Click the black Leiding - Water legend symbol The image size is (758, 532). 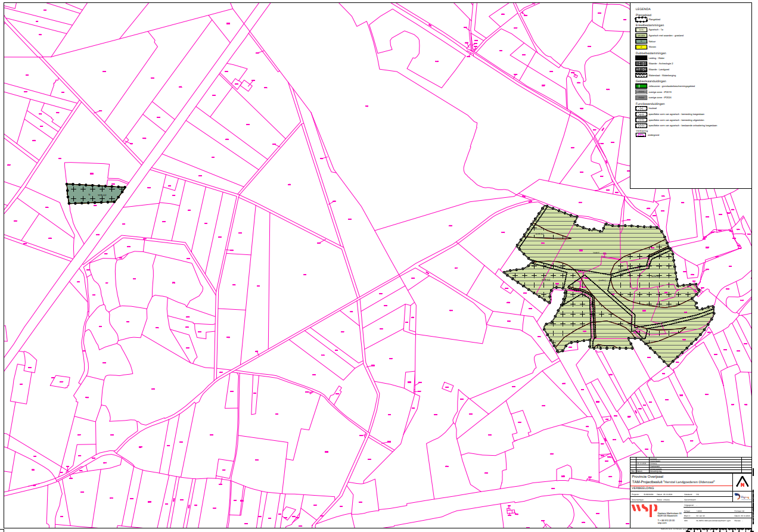641,58
